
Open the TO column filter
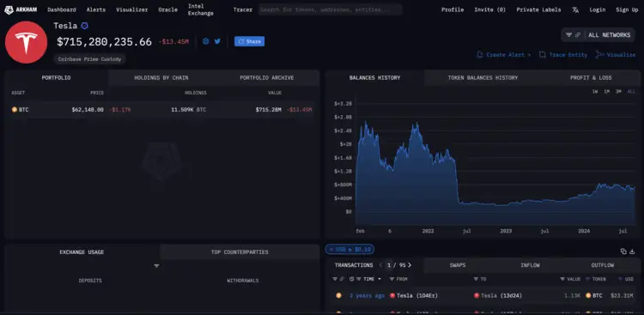pyautogui.click(x=477, y=279)
